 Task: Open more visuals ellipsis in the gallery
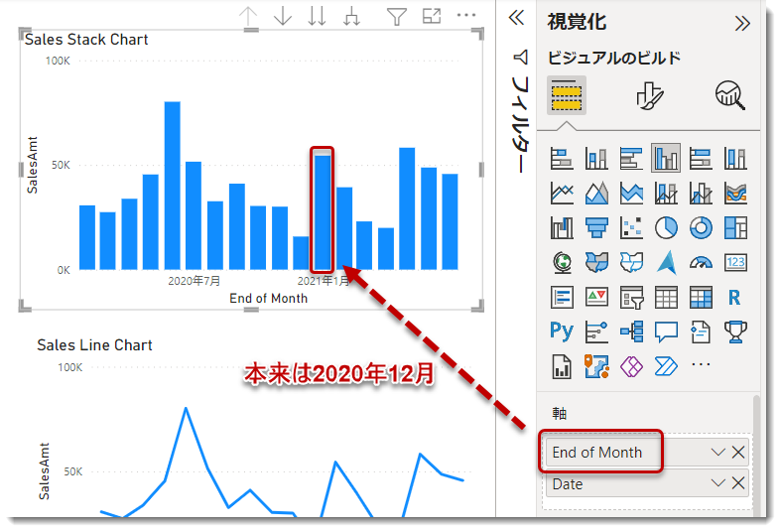click(701, 364)
